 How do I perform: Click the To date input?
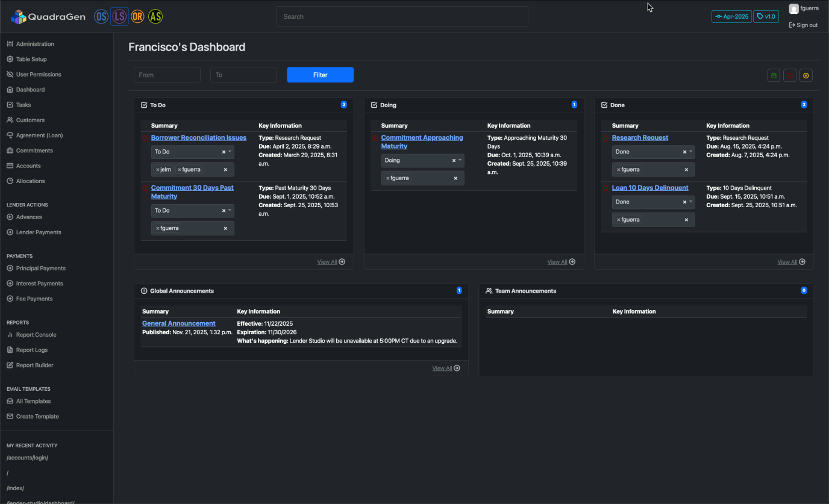click(x=243, y=75)
